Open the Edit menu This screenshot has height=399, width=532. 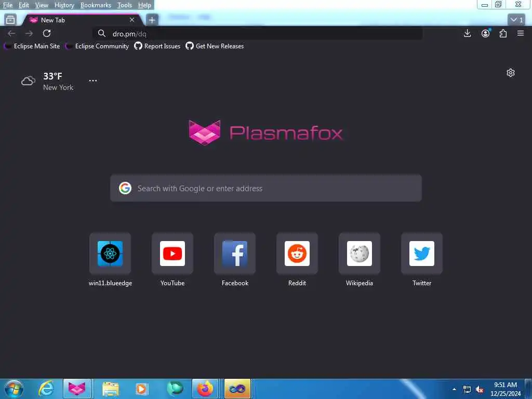23,5
